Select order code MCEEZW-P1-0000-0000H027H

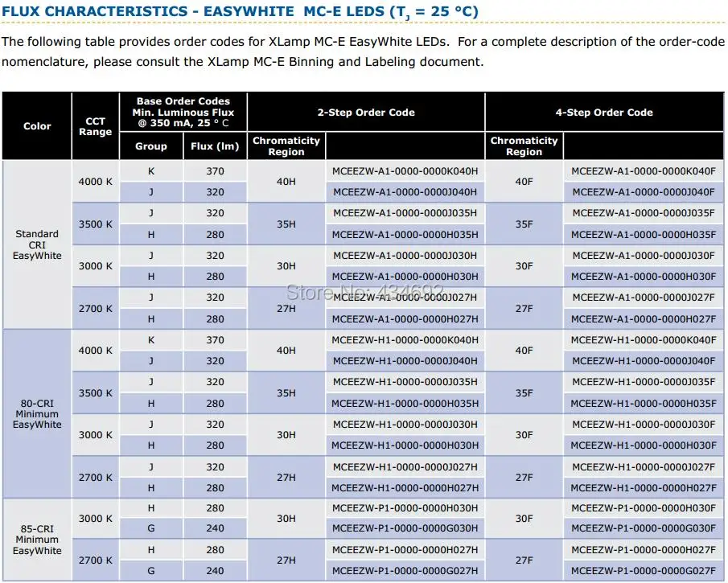(405, 551)
